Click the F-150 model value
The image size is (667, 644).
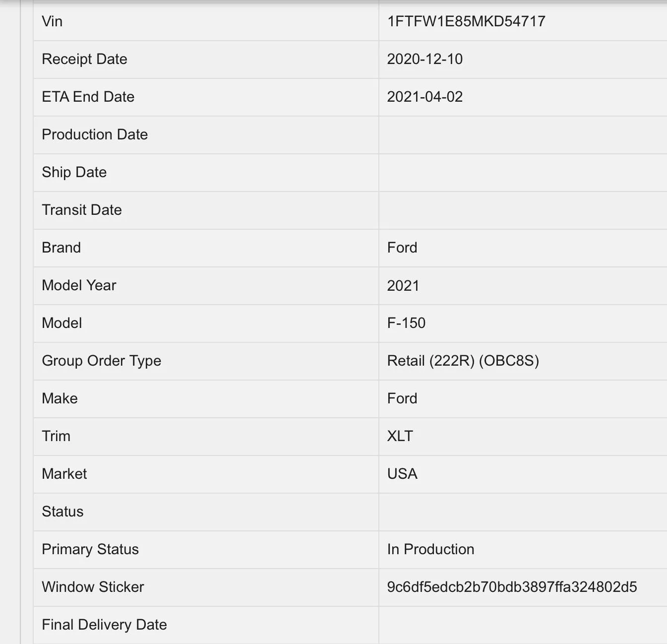(406, 323)
